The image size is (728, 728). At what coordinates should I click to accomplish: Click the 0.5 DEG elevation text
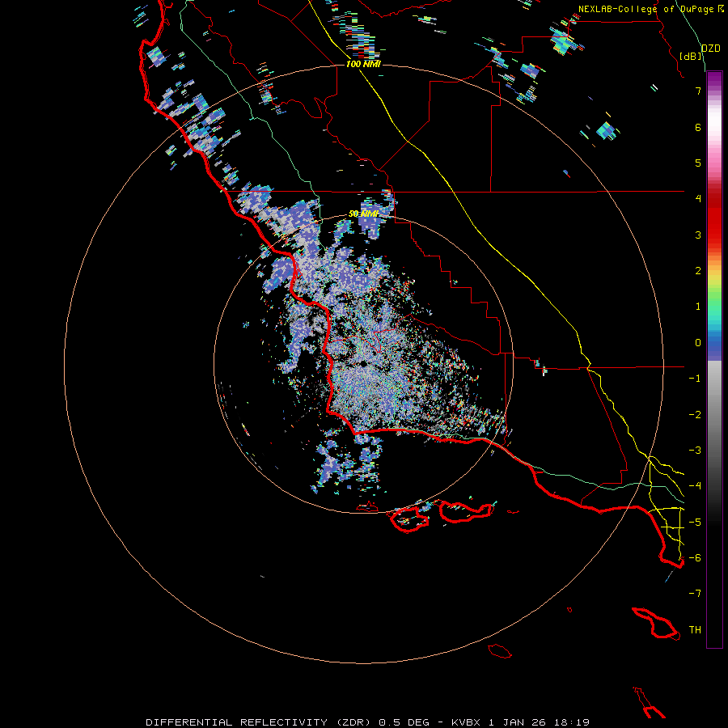pos(405,722)
